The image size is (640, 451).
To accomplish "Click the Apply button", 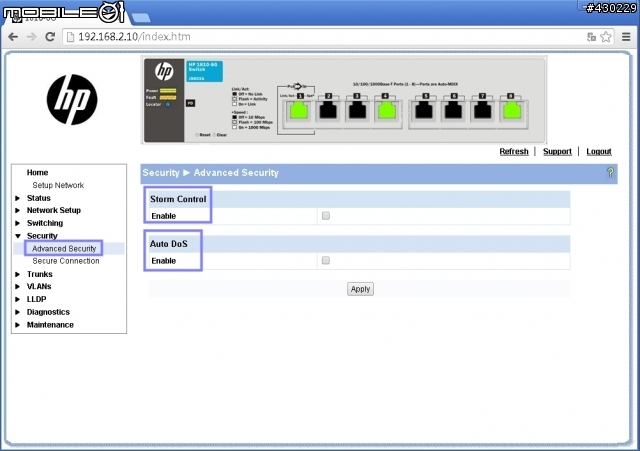I will click(x=360, y=289).
